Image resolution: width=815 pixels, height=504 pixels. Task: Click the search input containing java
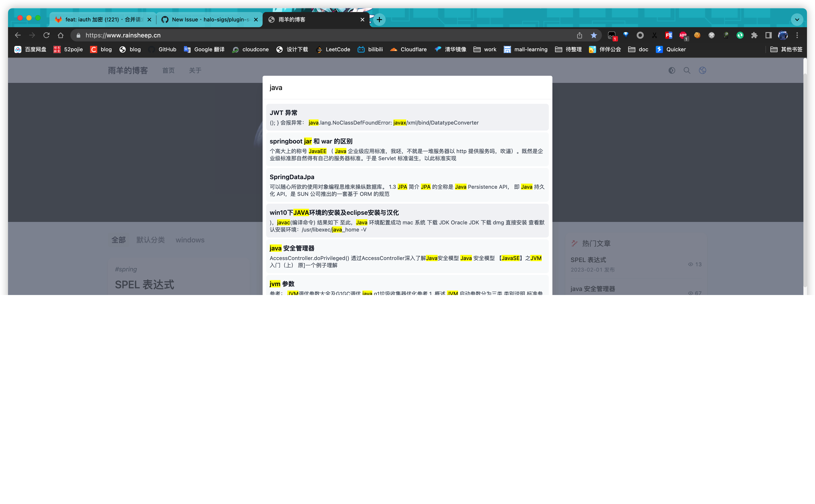407,88
